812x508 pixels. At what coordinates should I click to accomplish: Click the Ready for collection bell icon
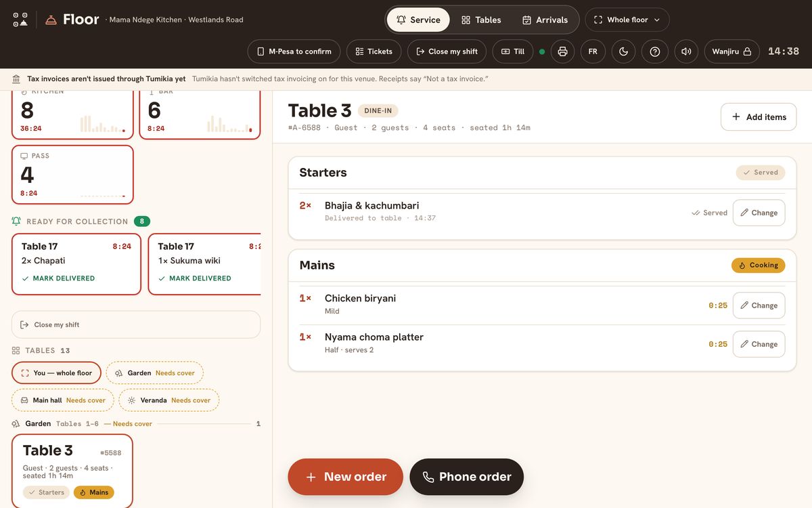[16, 221]
